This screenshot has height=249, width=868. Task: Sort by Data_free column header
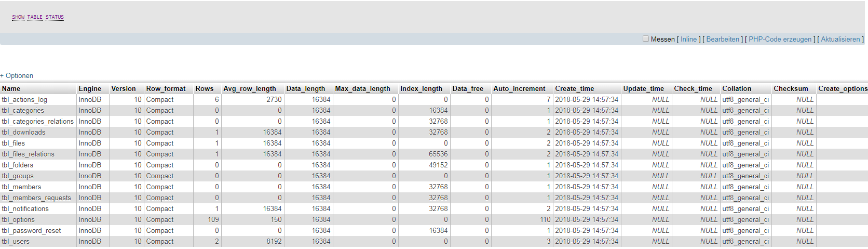pos(468,88)
